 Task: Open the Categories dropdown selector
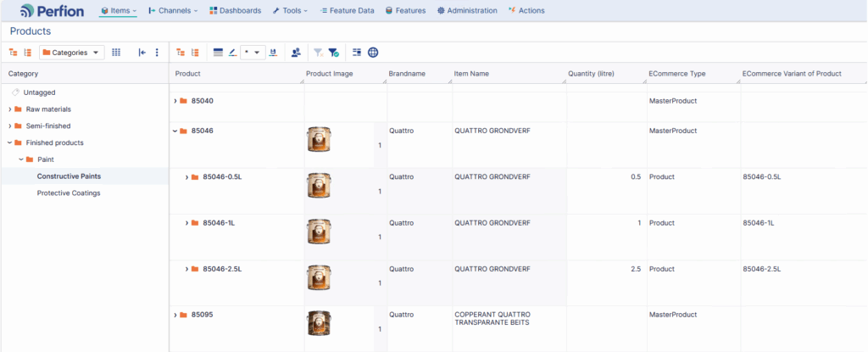pos(72,53)
